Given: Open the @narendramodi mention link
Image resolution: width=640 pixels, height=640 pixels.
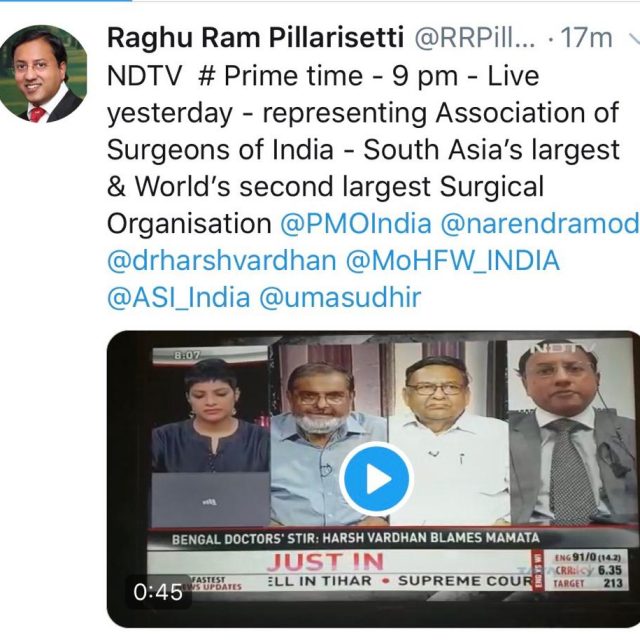Looking at the screenshot, I should click(540, 224).
